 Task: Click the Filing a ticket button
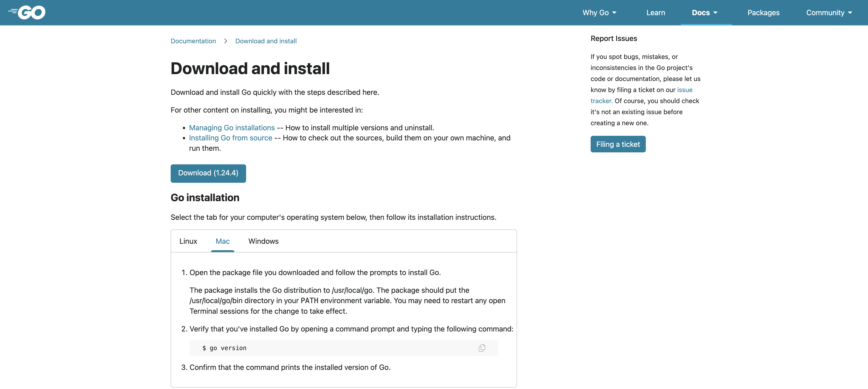click(618, 144)
